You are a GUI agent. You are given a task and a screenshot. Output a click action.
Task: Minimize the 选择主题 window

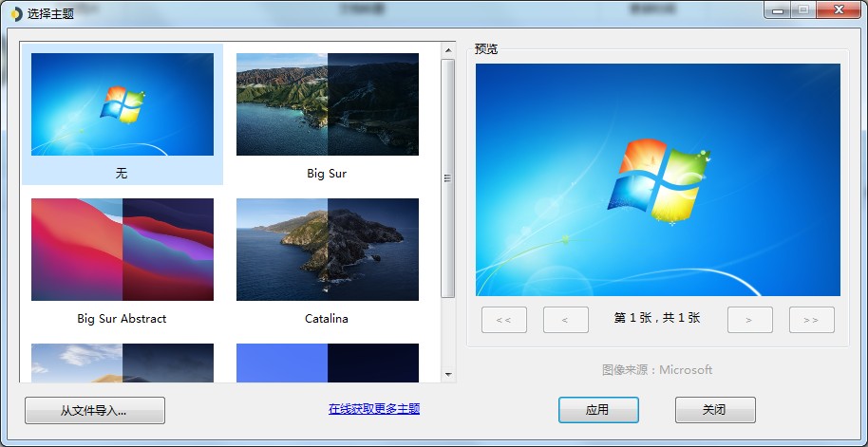(x=779, y=9)
